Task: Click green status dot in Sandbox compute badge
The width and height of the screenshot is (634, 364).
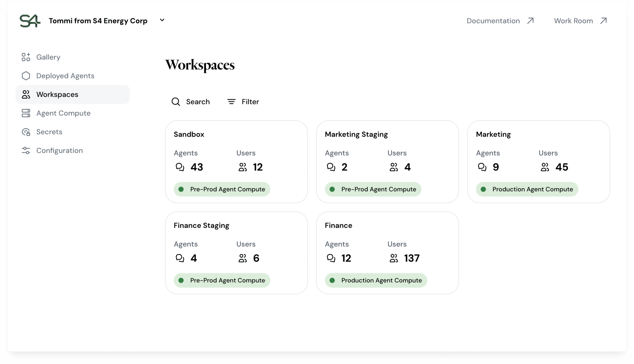Action: 181,189
